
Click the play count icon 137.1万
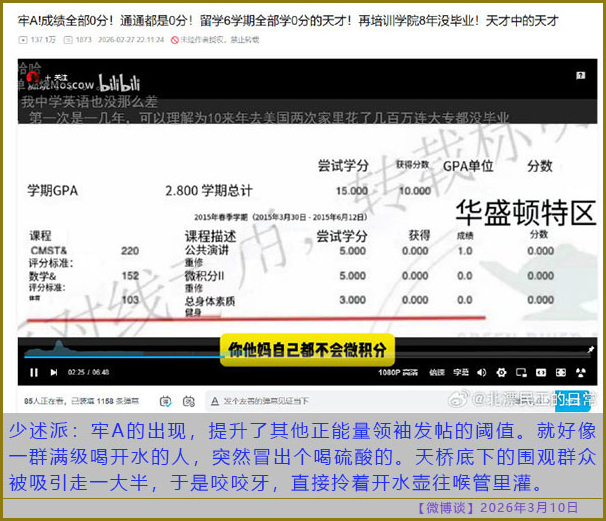(x=23, y=40)
